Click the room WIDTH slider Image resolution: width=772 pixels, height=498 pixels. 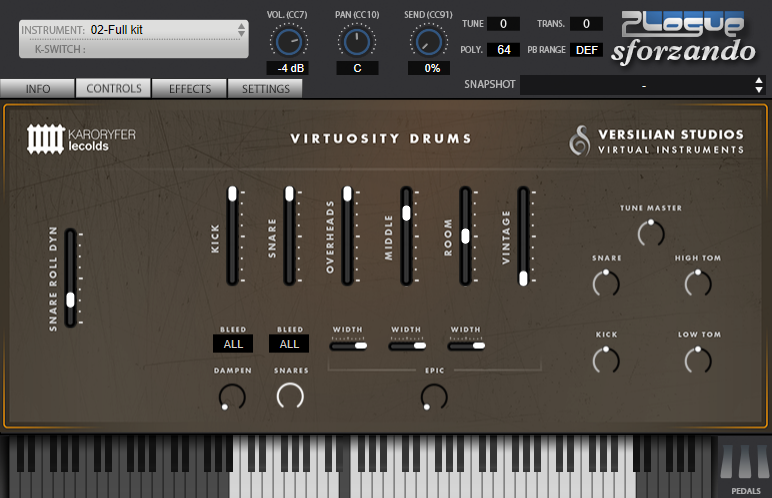coord(466,346)
